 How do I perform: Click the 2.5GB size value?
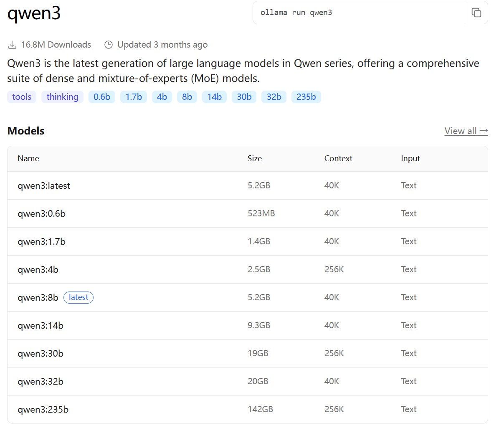(x=259, y=269)
